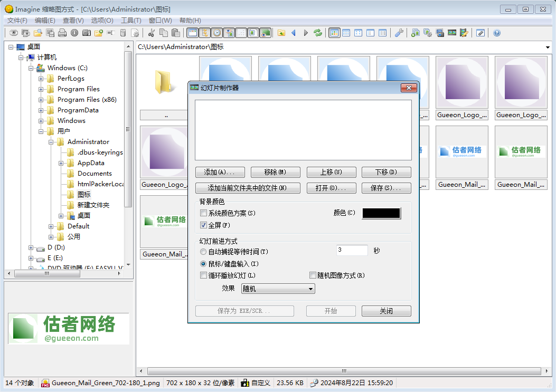This screenshot has height=392, width=556.
Task: Collapse the Administrator tree node
Action: click(51, 142)
